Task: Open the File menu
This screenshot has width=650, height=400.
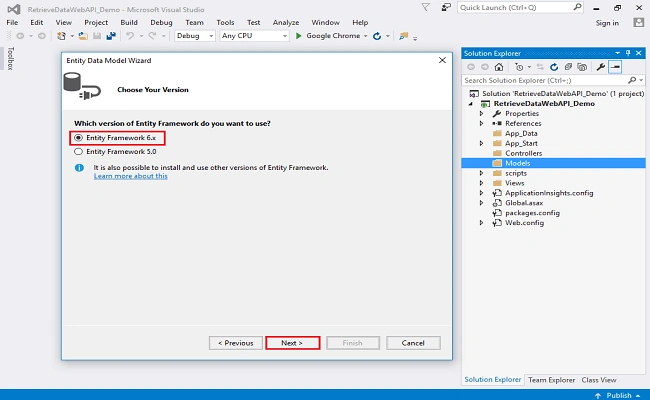Action: pos(12,22)
